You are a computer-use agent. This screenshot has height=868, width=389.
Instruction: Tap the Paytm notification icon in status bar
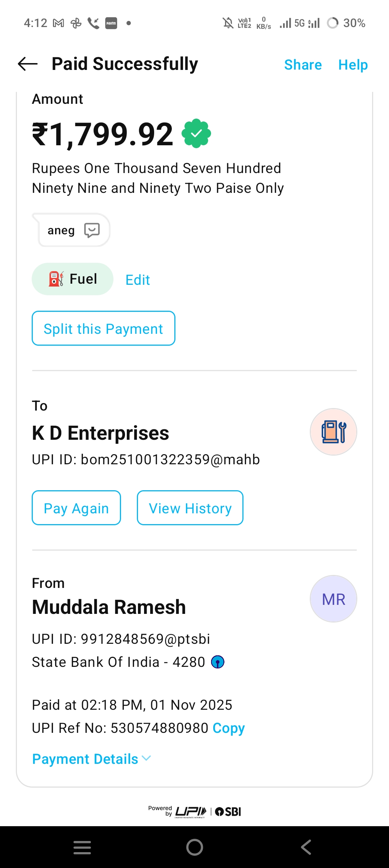(x=111, y=23)
